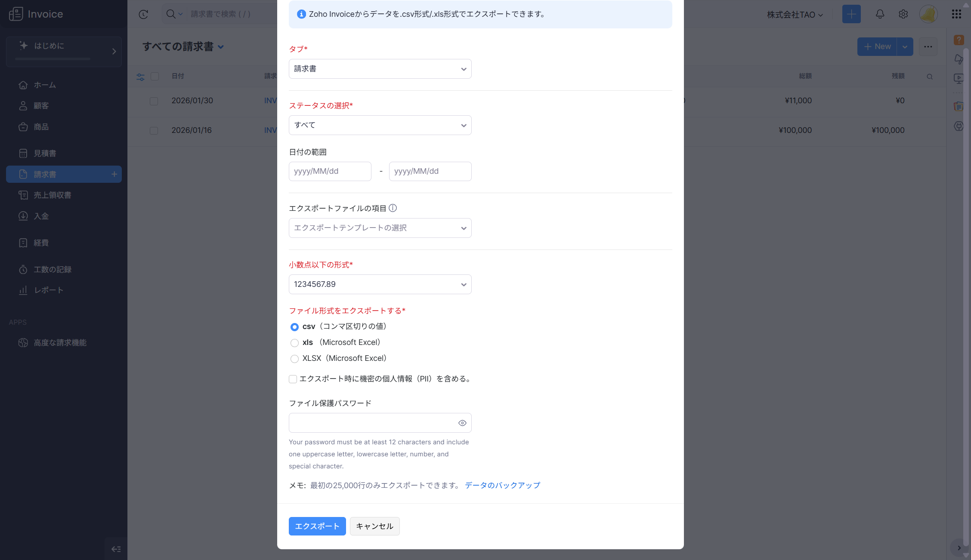Open the decimal format dropdown 1234567.89

click(x=380, y=284)
